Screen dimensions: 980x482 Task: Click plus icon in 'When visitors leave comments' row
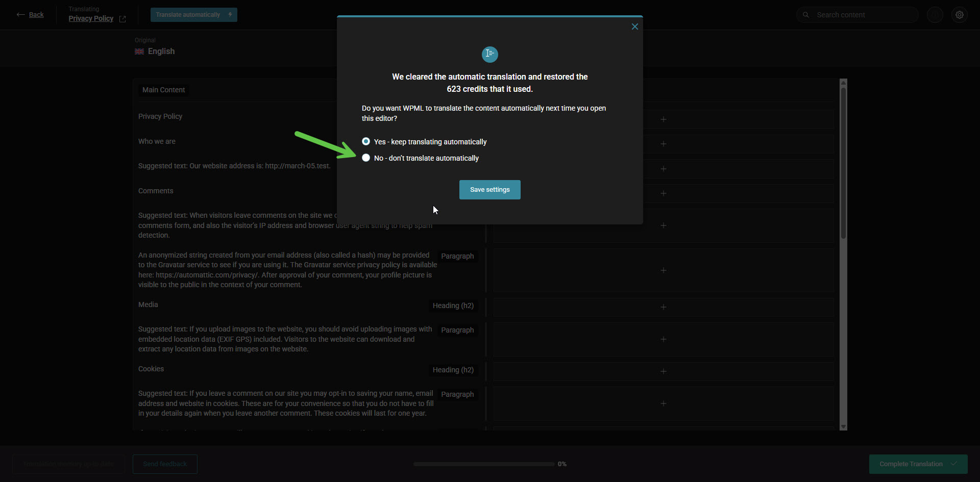click(663, 225)
